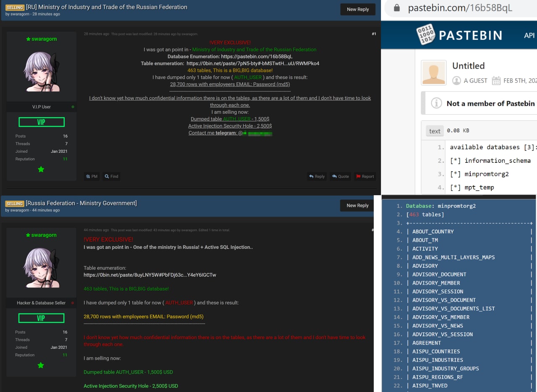Click Active Injection Security Hole - 2,500$ line

click(x=230, y=126)
